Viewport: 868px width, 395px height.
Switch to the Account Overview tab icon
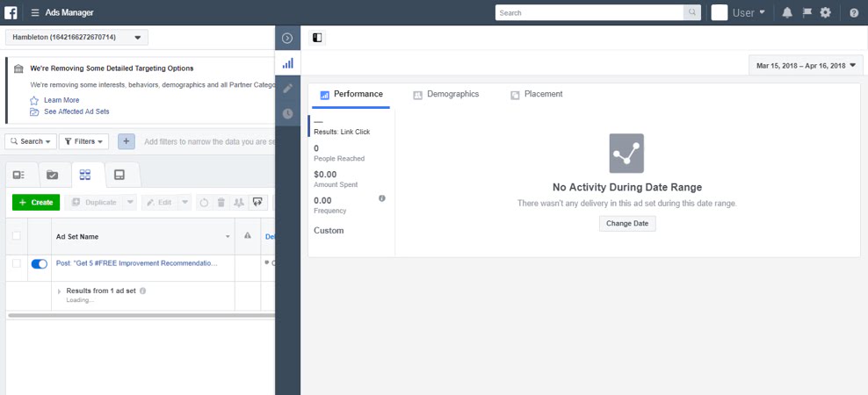(x=18, y=175)
